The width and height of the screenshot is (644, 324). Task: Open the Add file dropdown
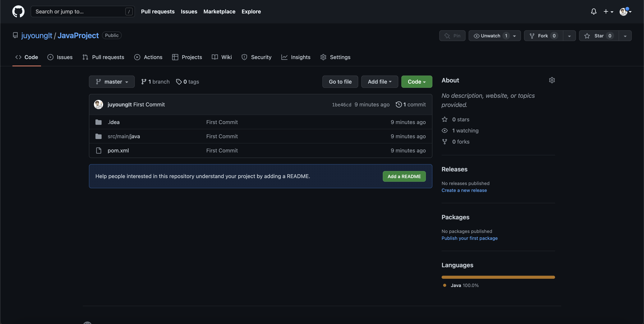379,82
